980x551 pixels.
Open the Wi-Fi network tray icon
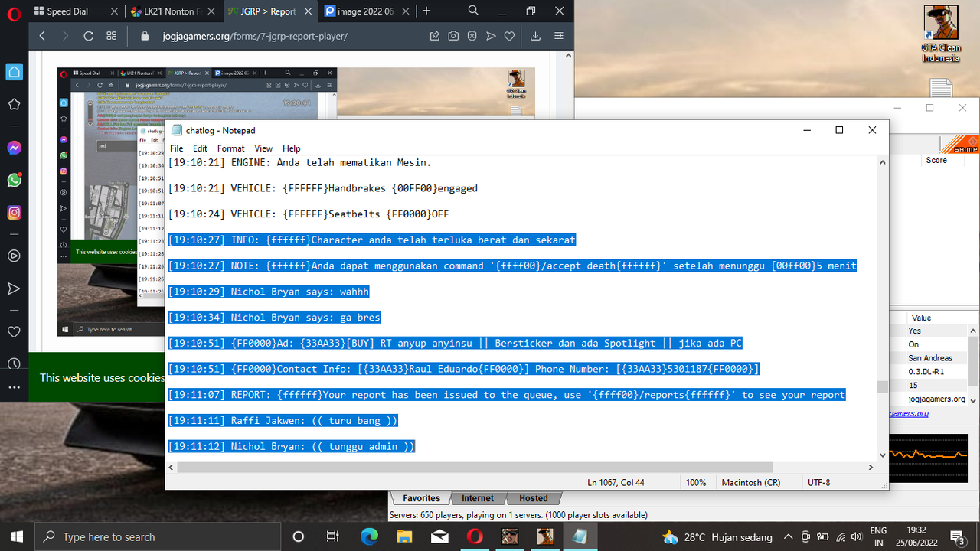point(841,536)
